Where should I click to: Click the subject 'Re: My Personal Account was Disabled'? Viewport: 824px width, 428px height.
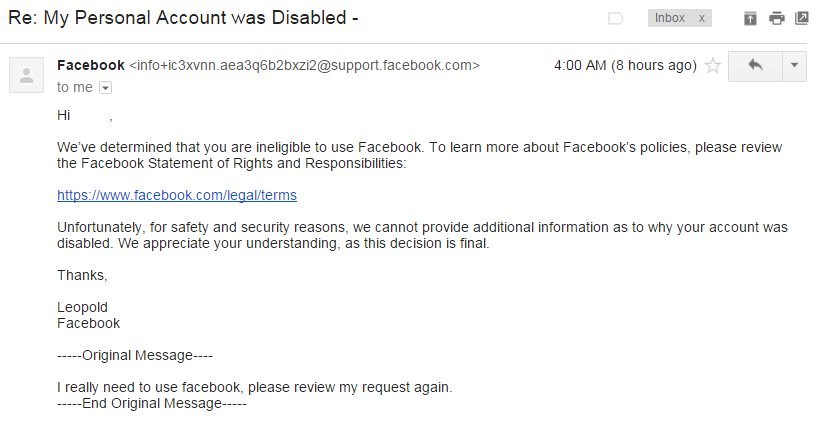[x=183, y=18]
